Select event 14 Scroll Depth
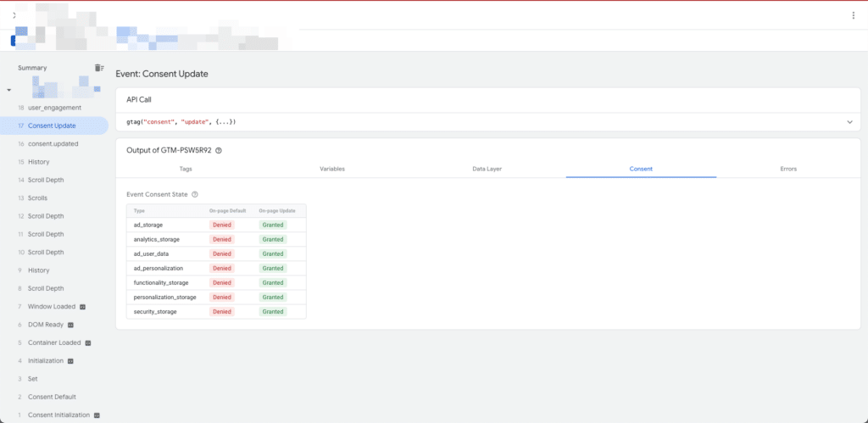Screen dimensions: 868x423 [54, 180]
